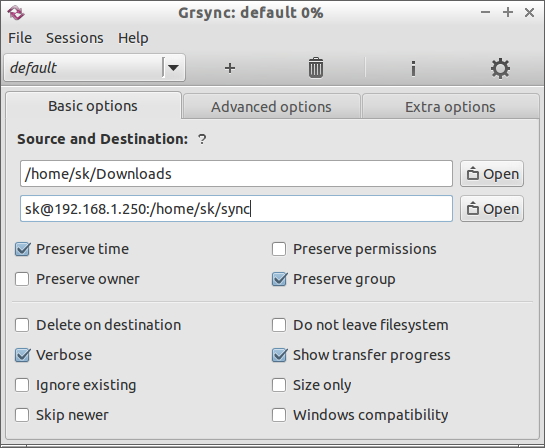The width and height of the screenshot is (545, 448).
Task: Open source folder browser button
Action: [x=492, y=174]
